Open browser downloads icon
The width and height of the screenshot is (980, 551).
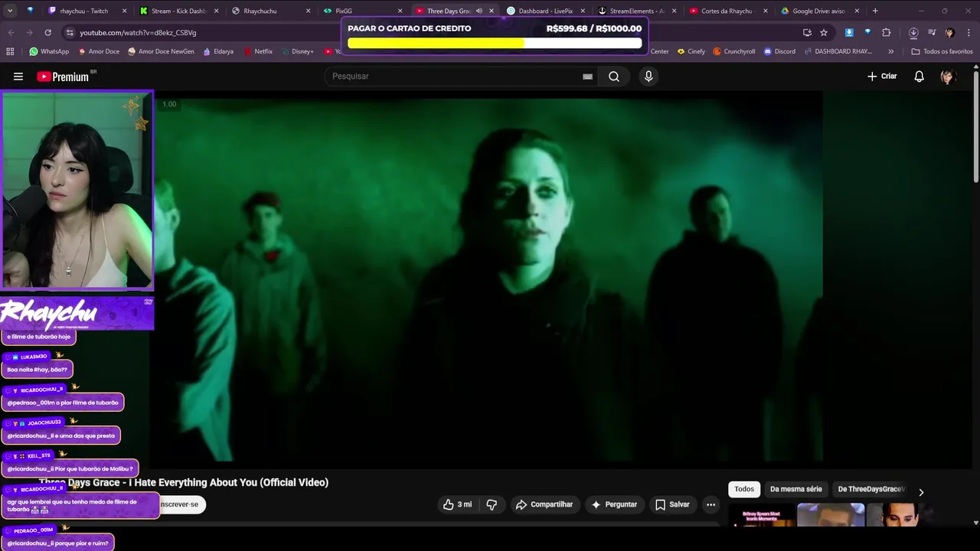point(913,33)
